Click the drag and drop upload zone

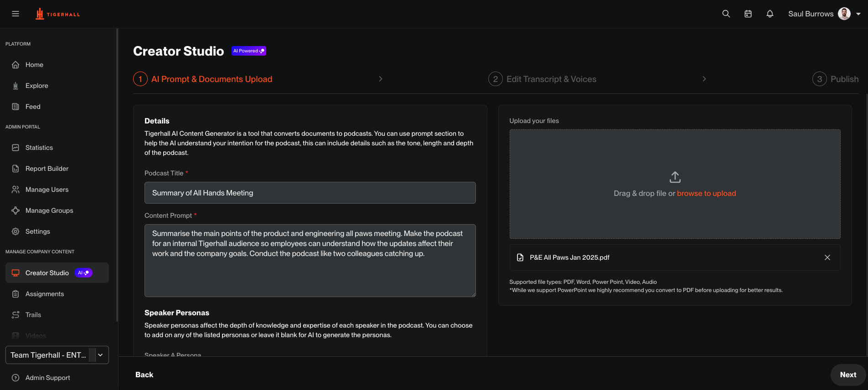click(x=675, y=184)
